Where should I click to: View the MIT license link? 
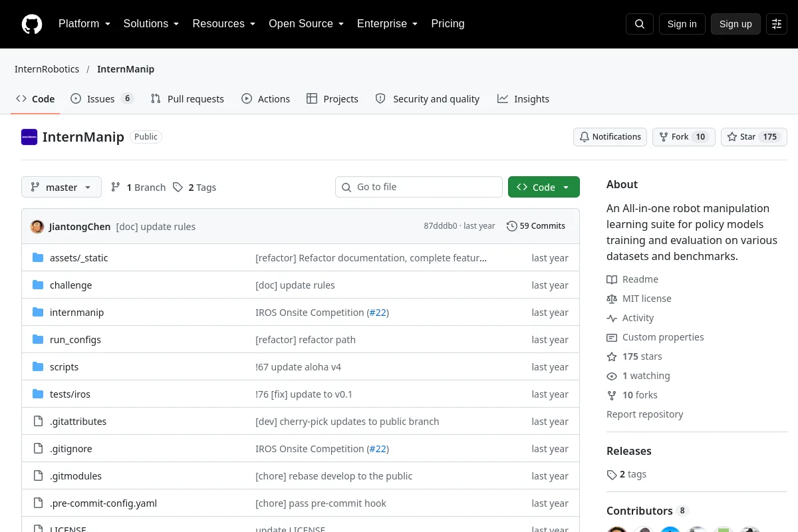[x=639, y=299]
